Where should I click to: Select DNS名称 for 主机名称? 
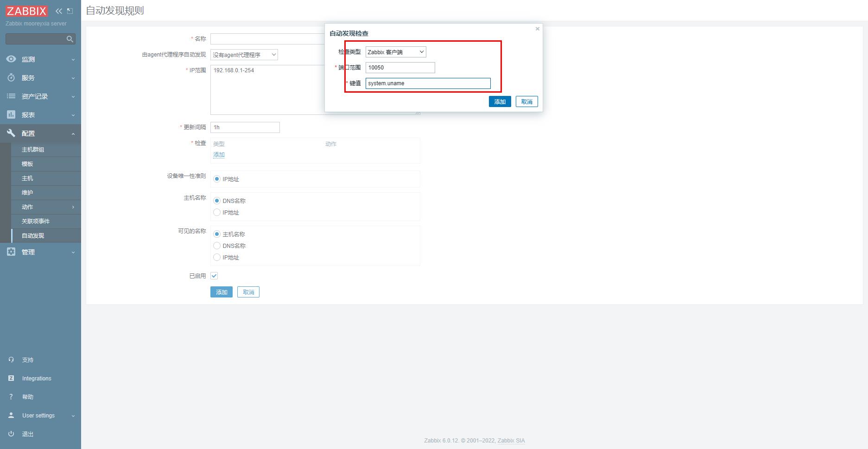(217, 201)
